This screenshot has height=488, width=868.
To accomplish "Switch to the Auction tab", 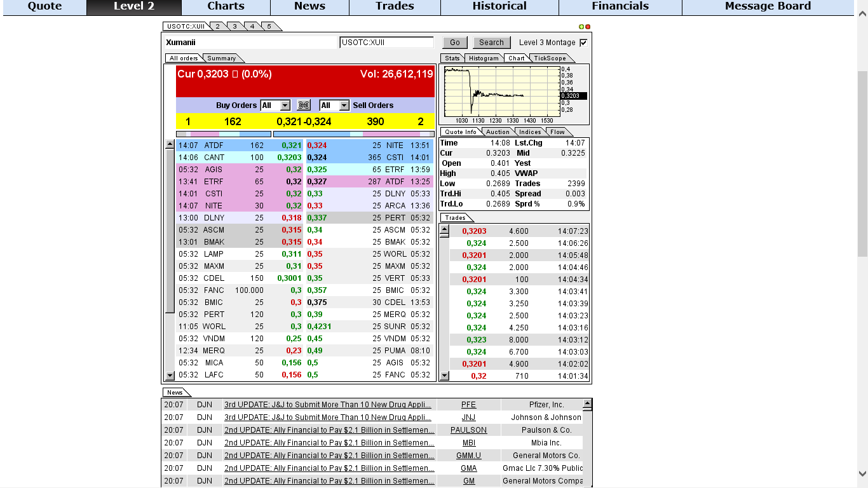I will [498, 132].
